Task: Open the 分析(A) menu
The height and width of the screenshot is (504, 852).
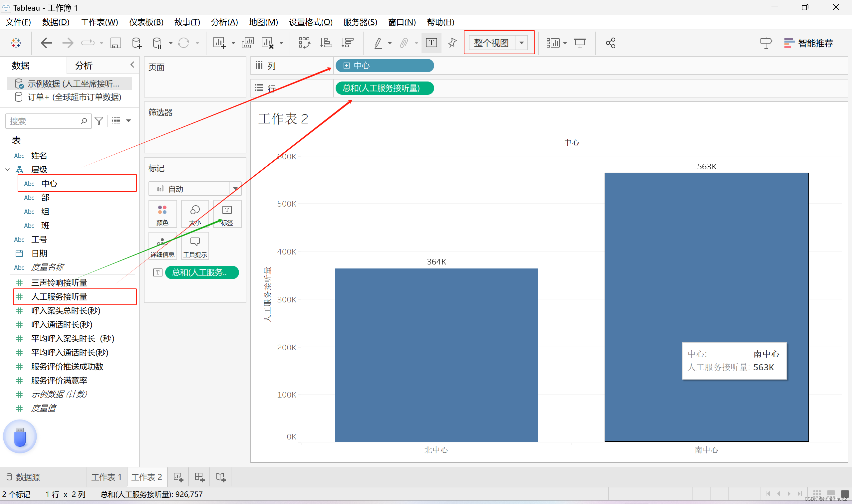Action: tap(224, 22)
